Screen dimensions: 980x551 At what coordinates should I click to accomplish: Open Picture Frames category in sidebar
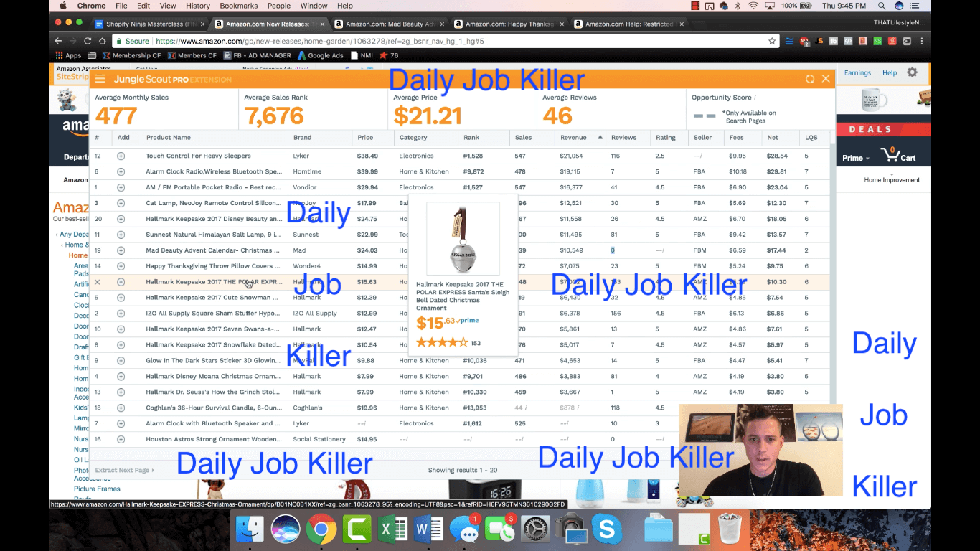tap(97, 489)
